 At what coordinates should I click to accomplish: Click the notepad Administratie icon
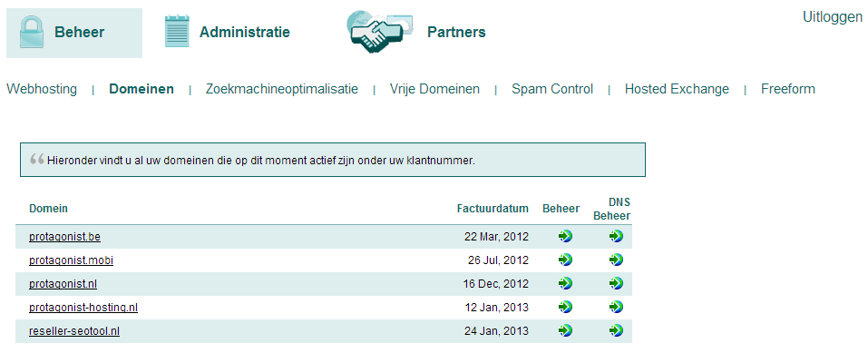[177, 31]
